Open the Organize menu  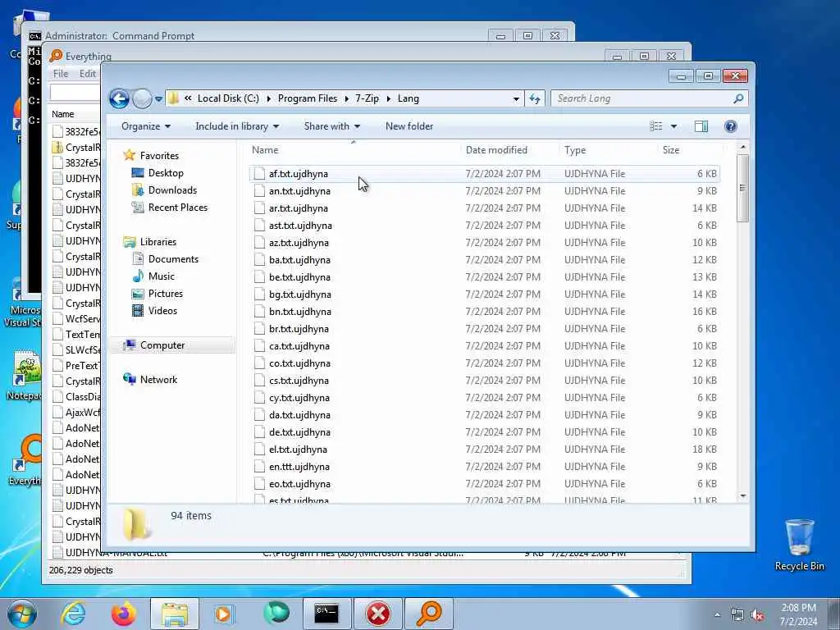pyautogui.click(x=146, y=126)
